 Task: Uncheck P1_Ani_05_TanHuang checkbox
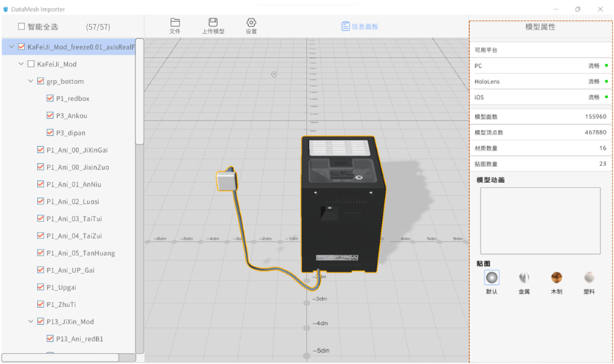[x=41, y=253]
